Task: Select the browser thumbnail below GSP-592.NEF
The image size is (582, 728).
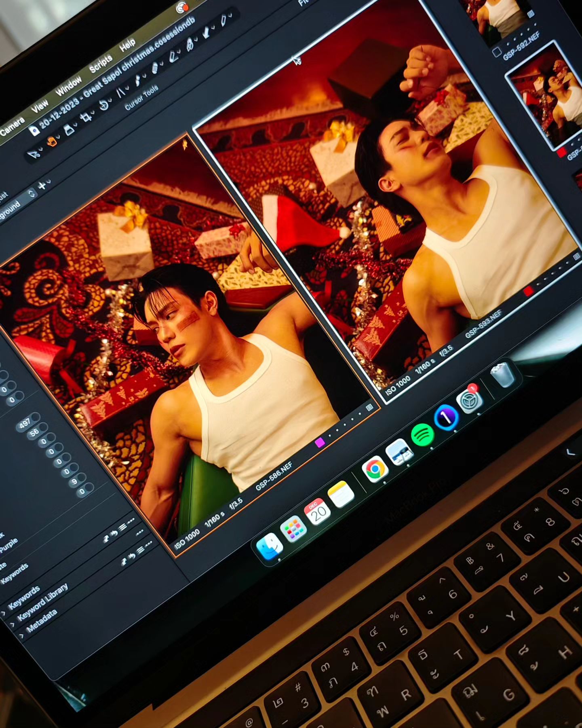Action: point(546,95)
